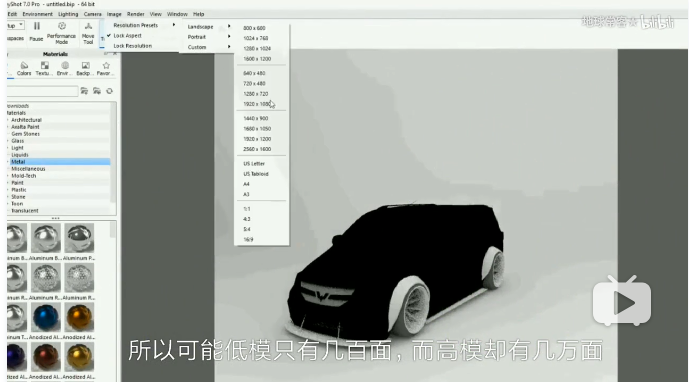Open the Textures library tab icon
This screenshot has height=382, width=689.
[44, 65]
